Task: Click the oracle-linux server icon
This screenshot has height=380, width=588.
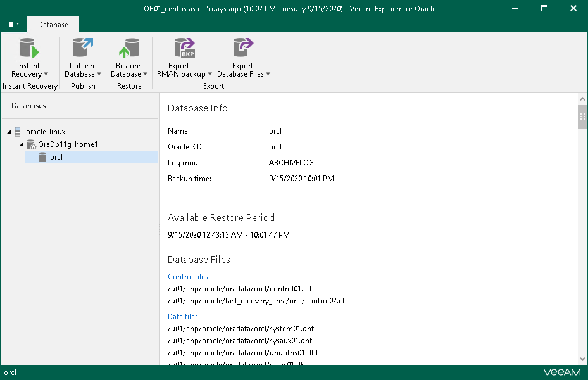Action: click(17, 132)
